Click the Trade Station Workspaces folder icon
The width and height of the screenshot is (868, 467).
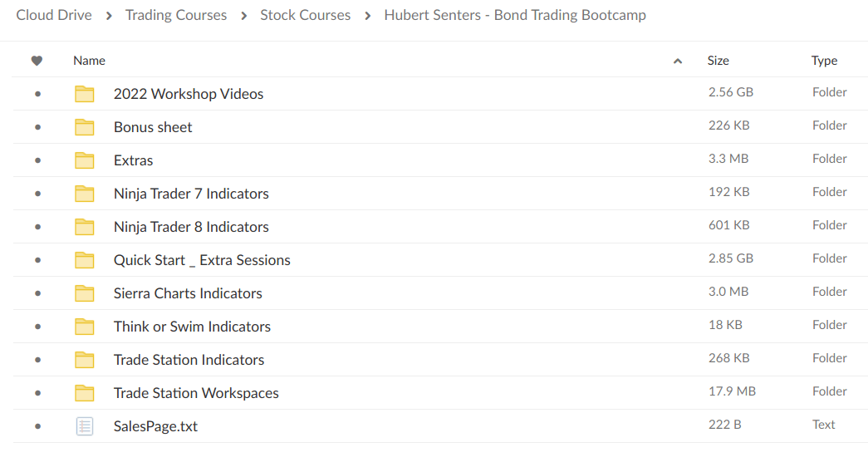click(84, 393)
